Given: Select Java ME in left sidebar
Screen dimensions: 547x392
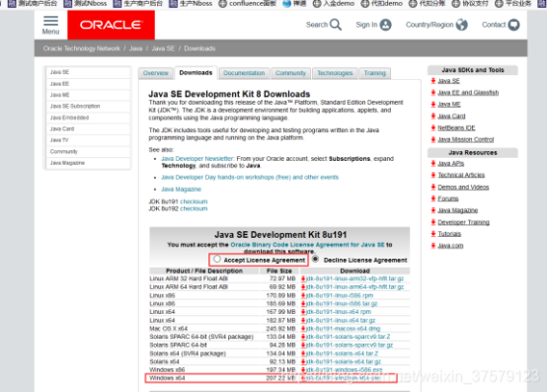Looking at the screenshot, I should (x=88, y=95).
